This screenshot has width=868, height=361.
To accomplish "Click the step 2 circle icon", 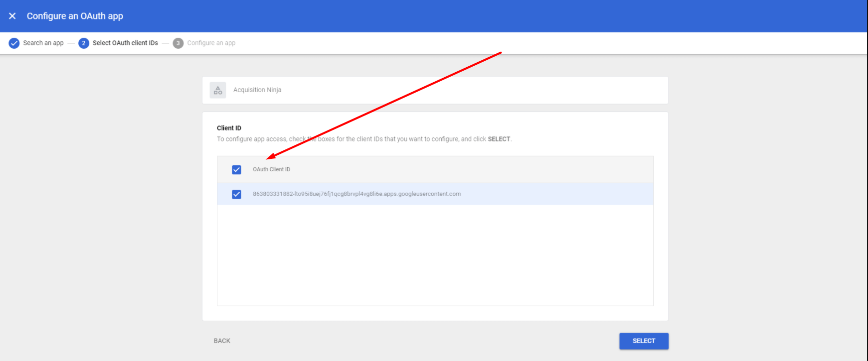I will (x=84, y=43).
